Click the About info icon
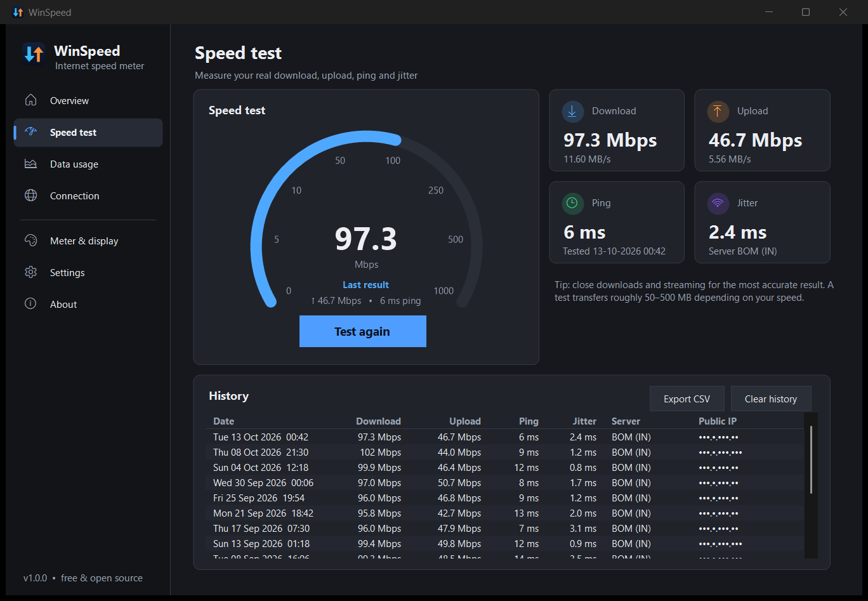The image size is (868, 601). point(30,304)
